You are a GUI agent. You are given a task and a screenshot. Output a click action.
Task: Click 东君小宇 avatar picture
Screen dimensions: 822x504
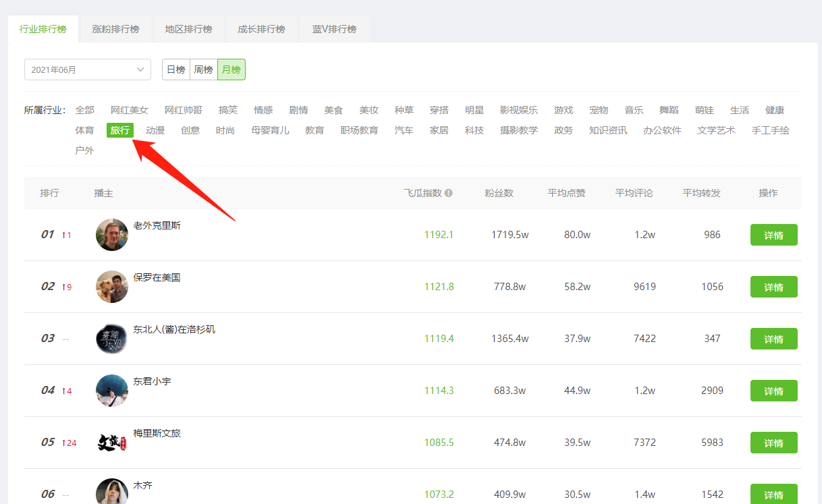(112, 391)
